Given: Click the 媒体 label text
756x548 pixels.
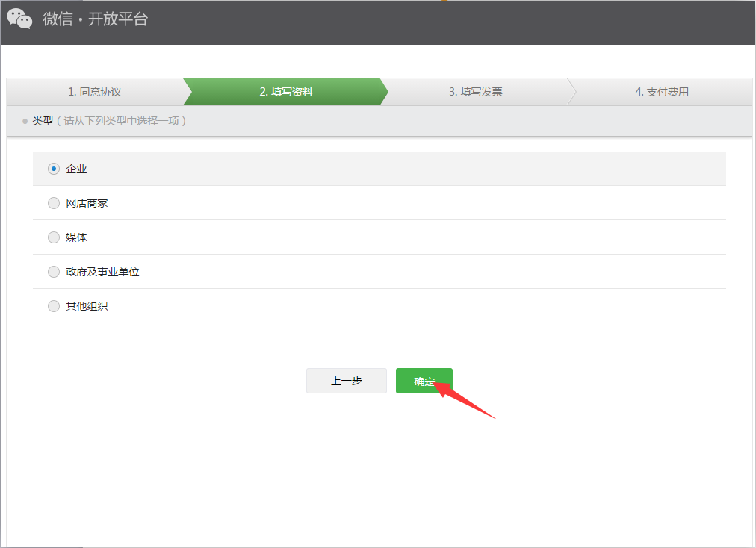Looking at the screenshot, I should (76, 237).
